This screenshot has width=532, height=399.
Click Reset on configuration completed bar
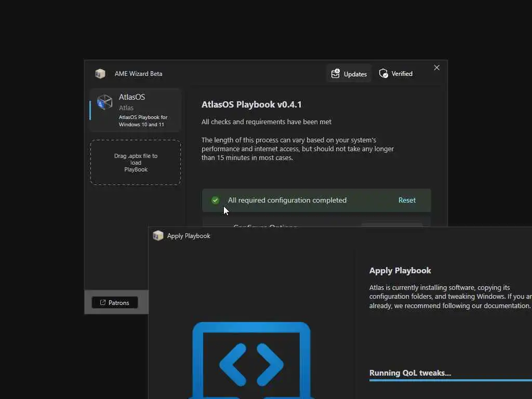[407, 200]
